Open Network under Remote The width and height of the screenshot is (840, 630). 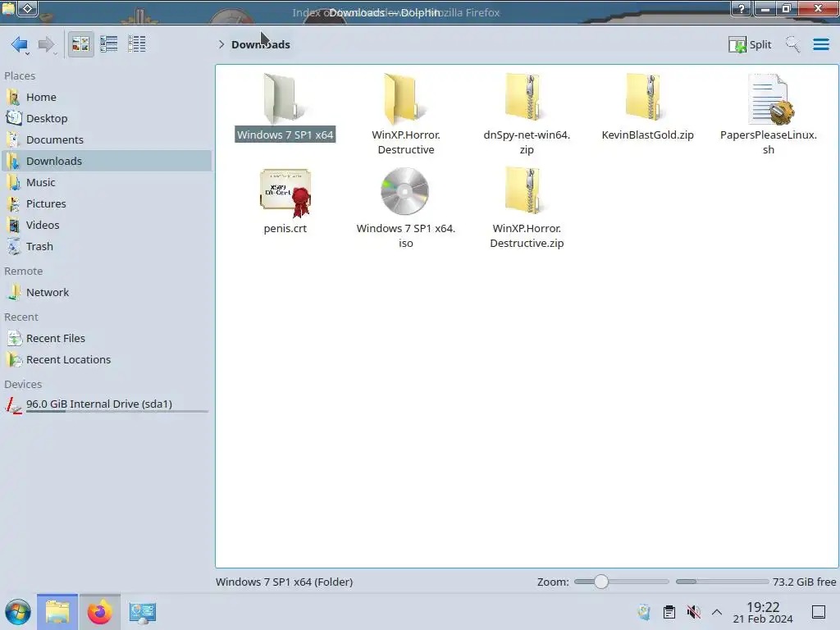click(x=106, y=293)
